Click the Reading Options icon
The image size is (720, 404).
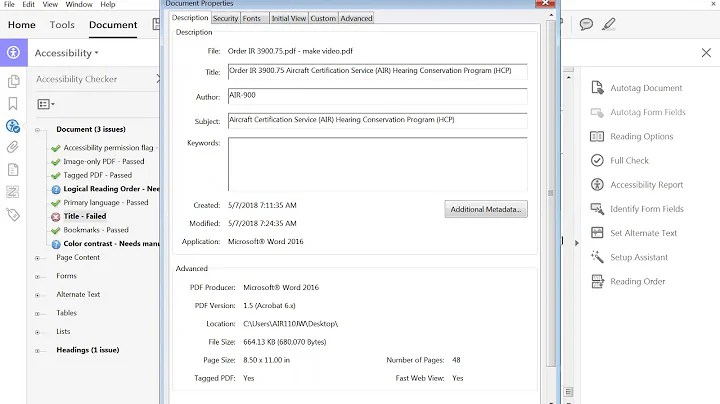[597, 136]
